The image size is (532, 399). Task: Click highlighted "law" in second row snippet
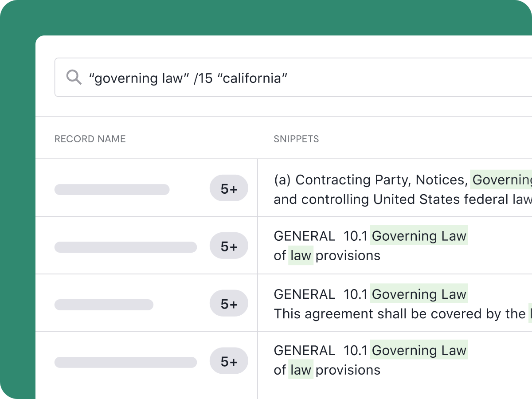click(x=301, y=255)
